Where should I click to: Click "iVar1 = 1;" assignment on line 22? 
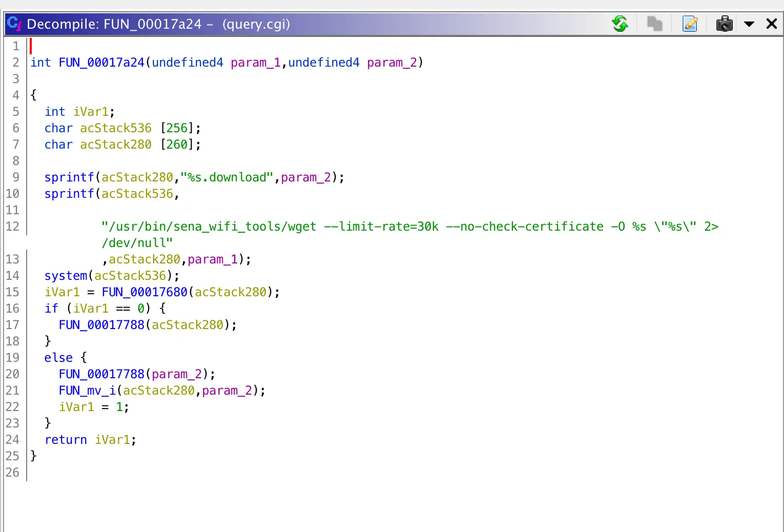[94, 407]
